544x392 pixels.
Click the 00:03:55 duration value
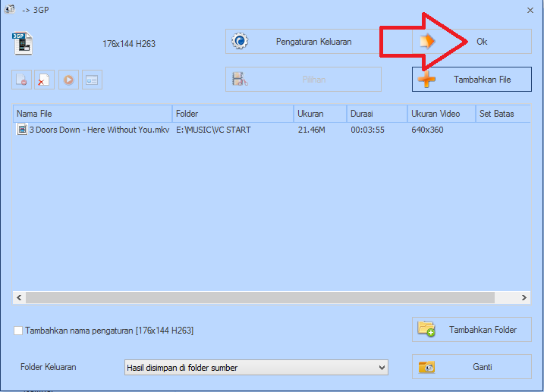(367, 130)
